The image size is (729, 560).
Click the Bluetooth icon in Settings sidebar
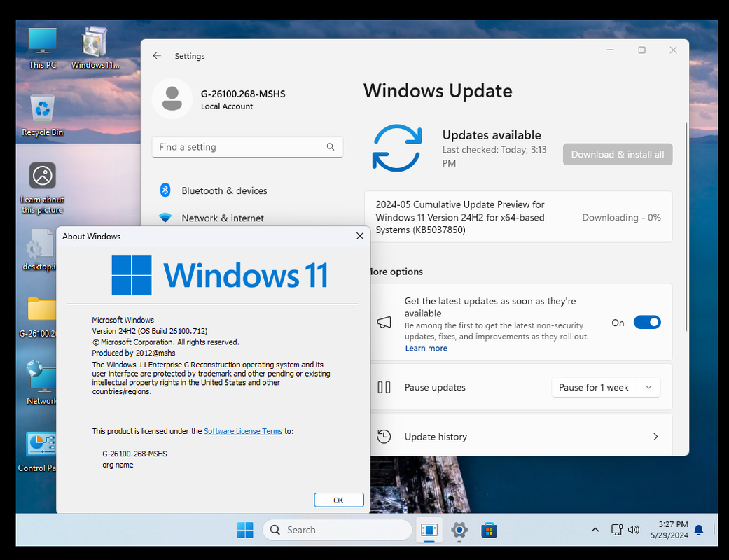click(165, 190)
